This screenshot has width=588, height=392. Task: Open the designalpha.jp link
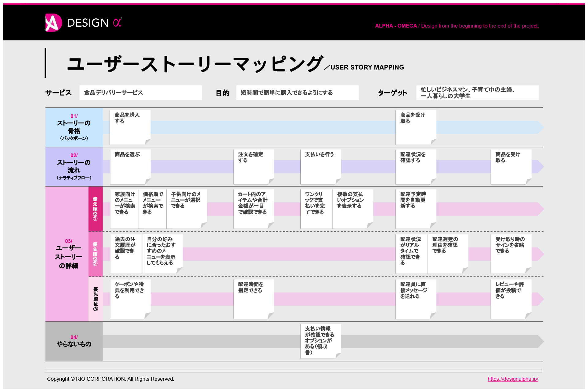(x=513, y=379)
